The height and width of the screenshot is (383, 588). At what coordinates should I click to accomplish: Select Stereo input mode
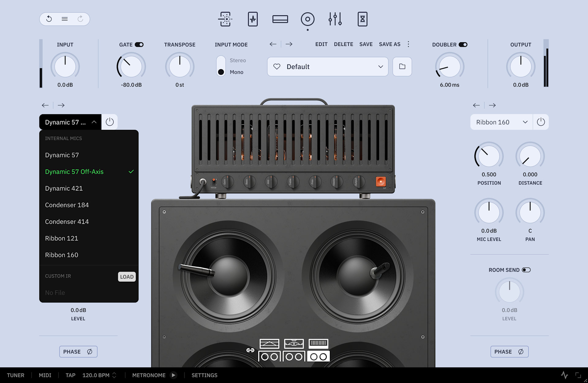point(238,60)
